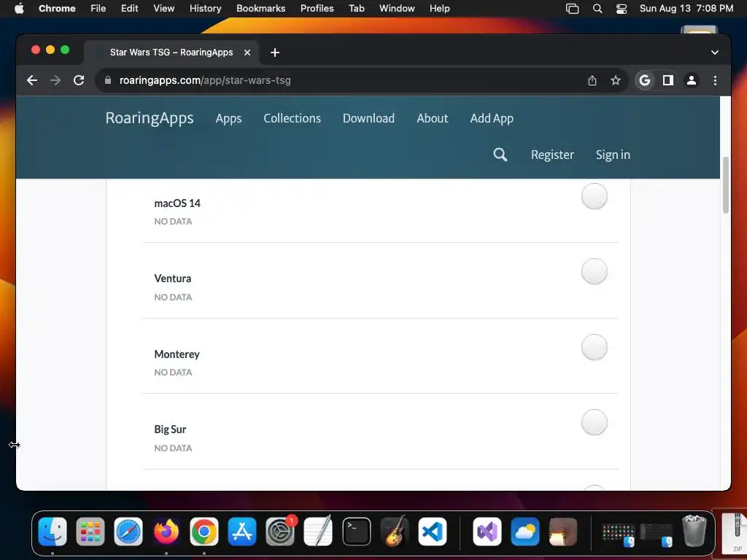Open the View menu

163,9
